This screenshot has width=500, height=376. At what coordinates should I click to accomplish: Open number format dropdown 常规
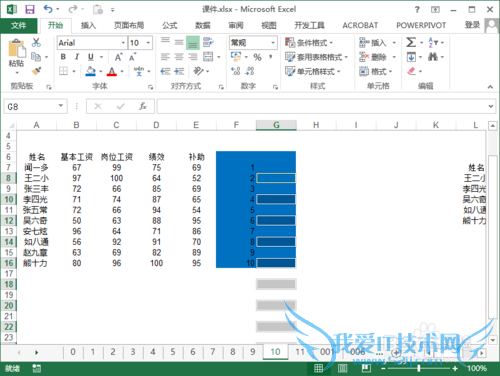point(273,43)
